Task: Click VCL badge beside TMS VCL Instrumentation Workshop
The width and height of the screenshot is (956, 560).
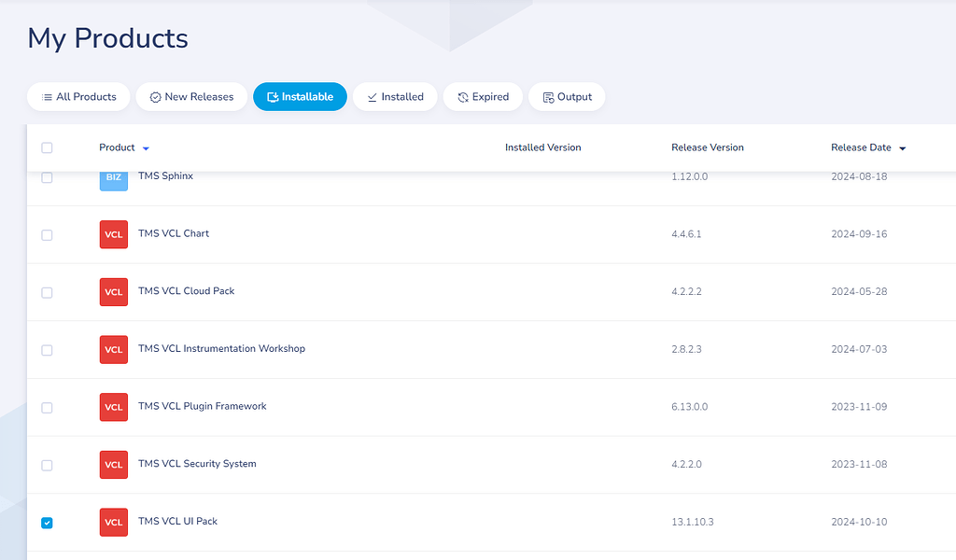Action: pos(113,349)
